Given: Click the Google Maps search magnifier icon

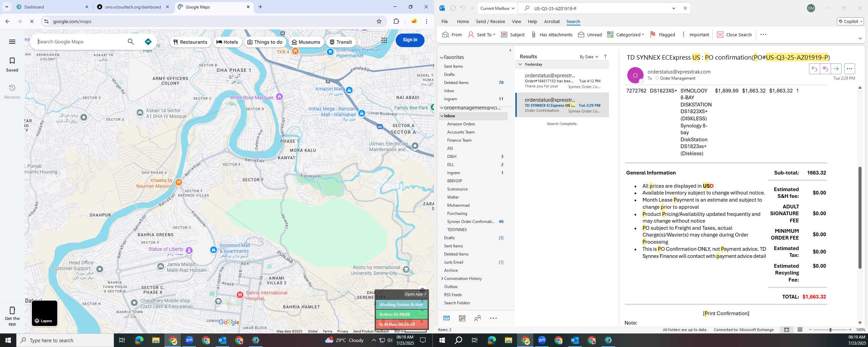Looking at the screenshot, I should pos(131,42).
